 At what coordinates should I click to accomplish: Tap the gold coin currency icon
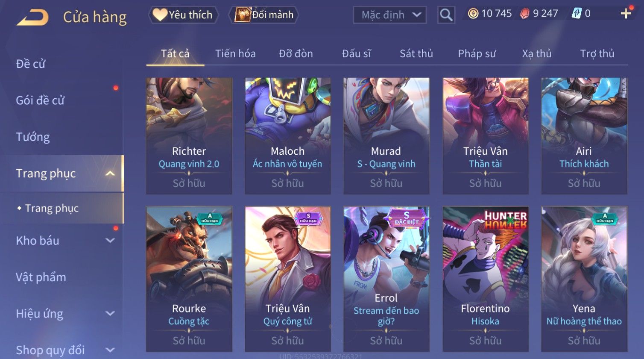coord(473,14)
